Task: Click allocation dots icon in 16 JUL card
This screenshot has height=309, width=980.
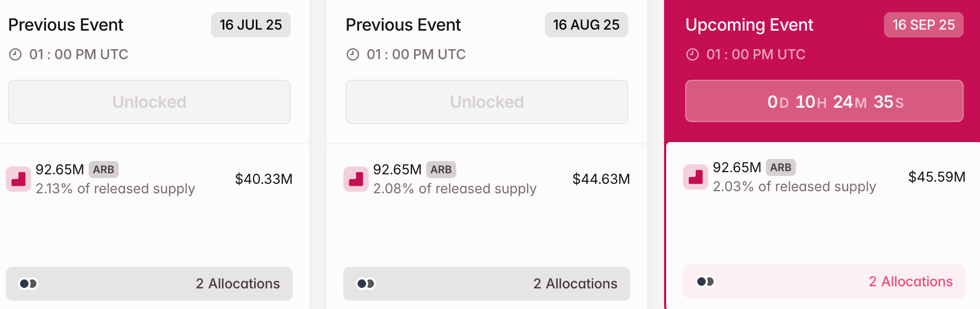Action: coord(28,284)
